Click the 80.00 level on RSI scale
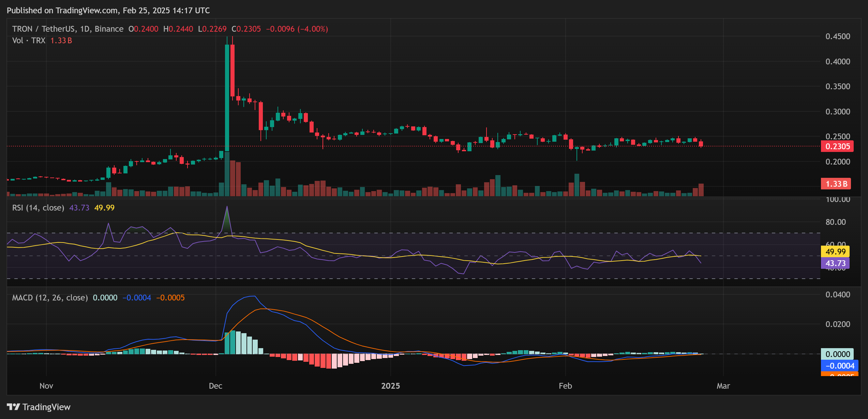Image resolution: width=868 pixels, height=419 pixels. click(835, 222)
